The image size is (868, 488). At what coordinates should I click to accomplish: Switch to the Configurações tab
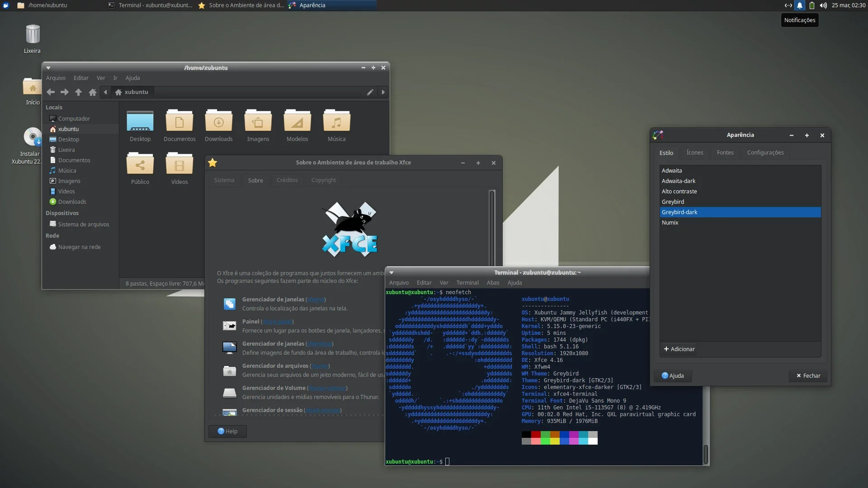tap(765, 153)
